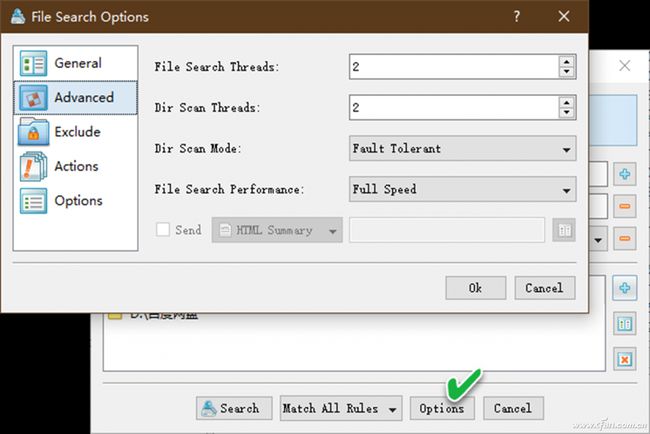Screen dimensions: 650x434
Task: Click the File Search Options title bar app icon
Action: tap(18, 17)
